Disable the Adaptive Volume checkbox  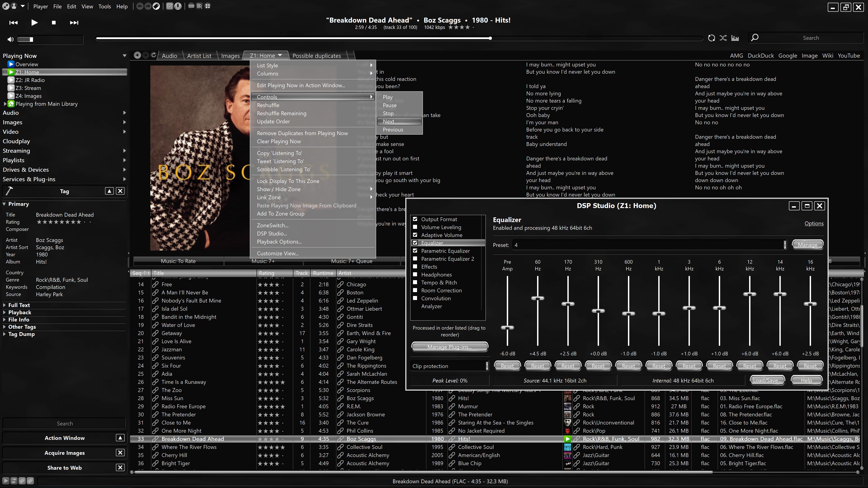415,235
